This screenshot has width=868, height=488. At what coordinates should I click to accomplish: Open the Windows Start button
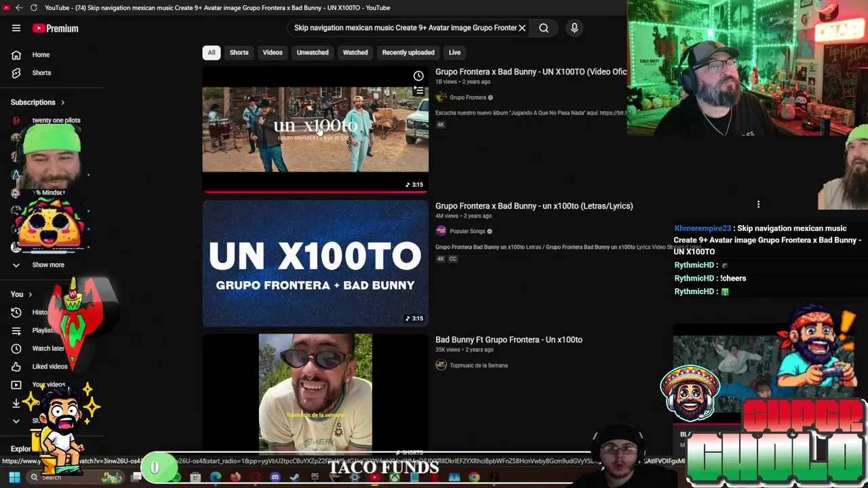pos(14,477)
